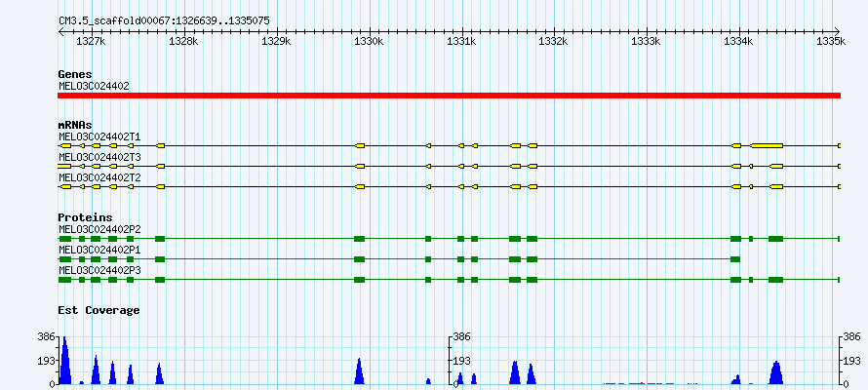Screen dimensions: 868x390
Task: Select the MELO3C024402P3 protein label
Action: pyautogui.click(x=99, y=270)
